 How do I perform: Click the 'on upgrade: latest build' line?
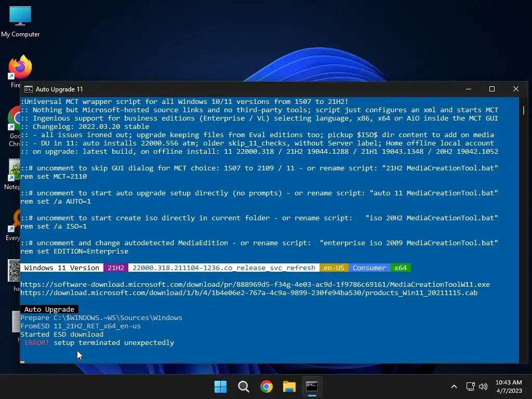[x=259, y=151]
